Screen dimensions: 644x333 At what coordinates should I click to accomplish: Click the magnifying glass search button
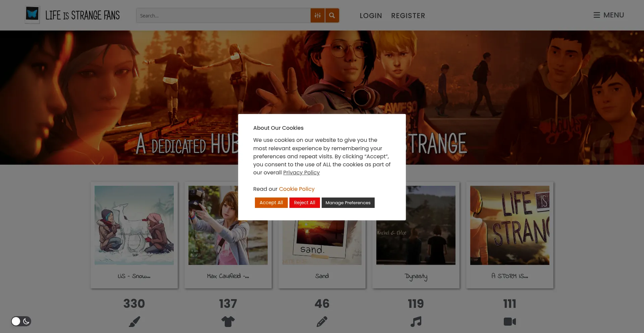(x=332, y=15)
